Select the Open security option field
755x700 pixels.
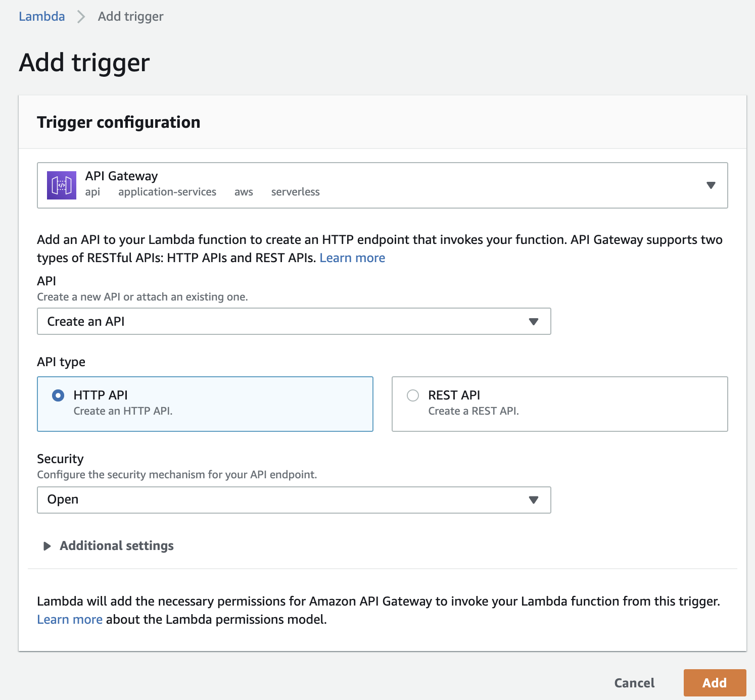click(294, 500)
